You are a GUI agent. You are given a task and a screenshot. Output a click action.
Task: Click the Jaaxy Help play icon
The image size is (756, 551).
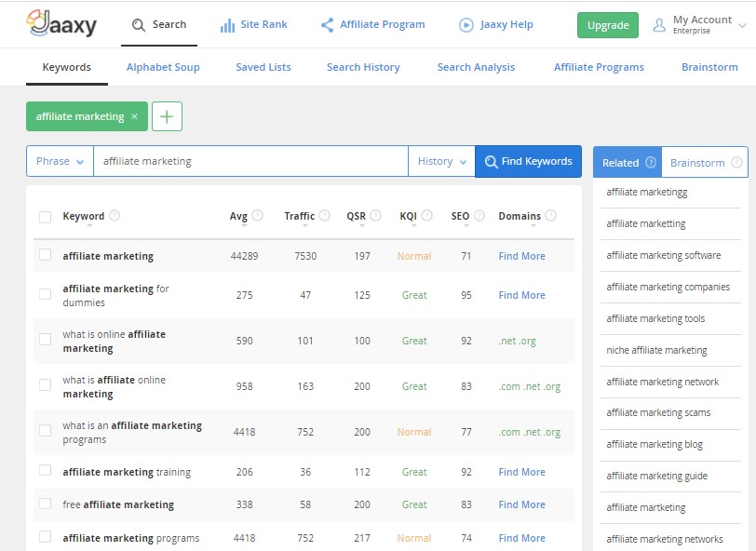click(466, 25)
